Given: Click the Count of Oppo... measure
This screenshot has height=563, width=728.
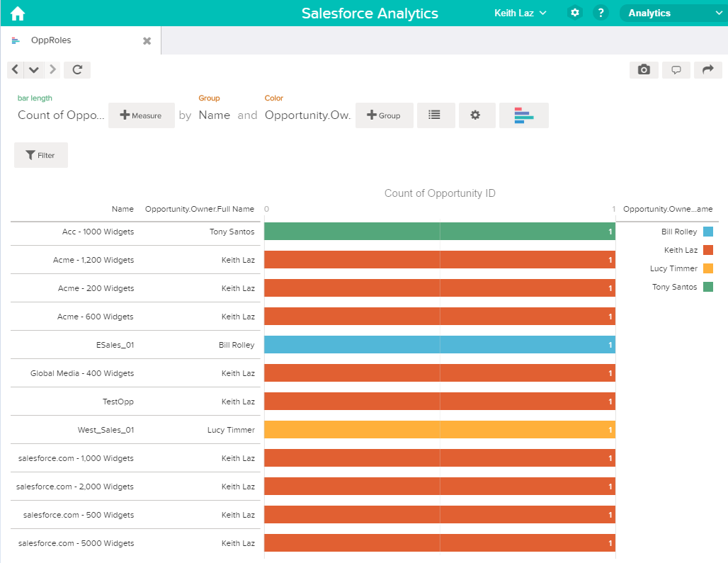Looking at the screenshot, I should (61, 115).
